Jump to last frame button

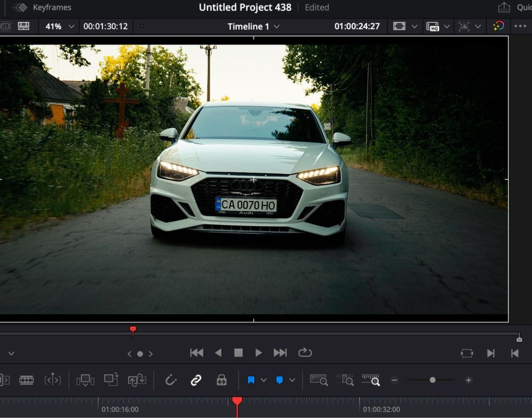[x=280, y=353]
